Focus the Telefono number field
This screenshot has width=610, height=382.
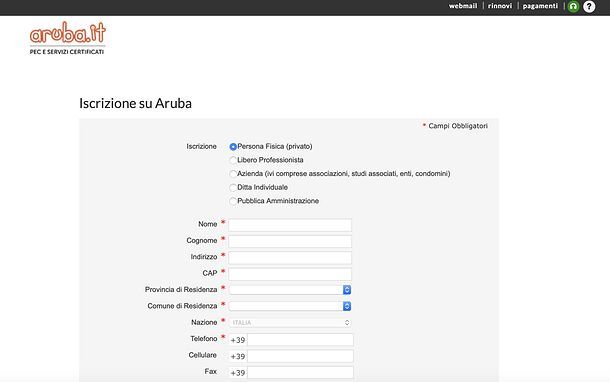pyautogui.click(x=300, y=340)
